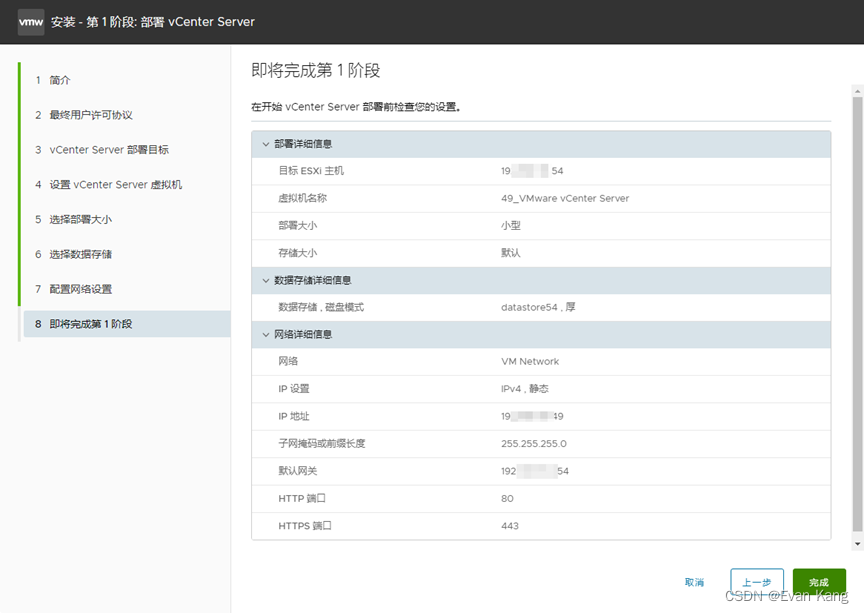
Task: Go to step 6 选择数据存储
Action: pyautogui.click(x=80, y=254)
